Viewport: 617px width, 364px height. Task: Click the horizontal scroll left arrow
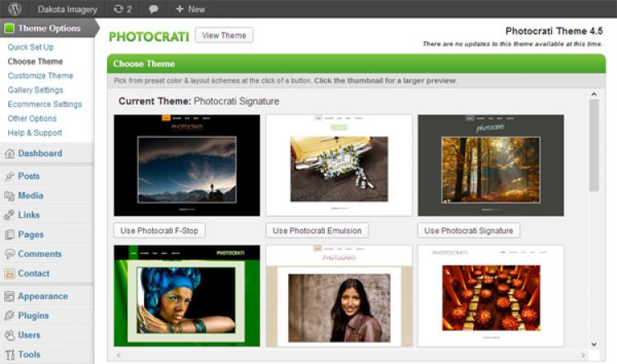[x=118, y=355]
